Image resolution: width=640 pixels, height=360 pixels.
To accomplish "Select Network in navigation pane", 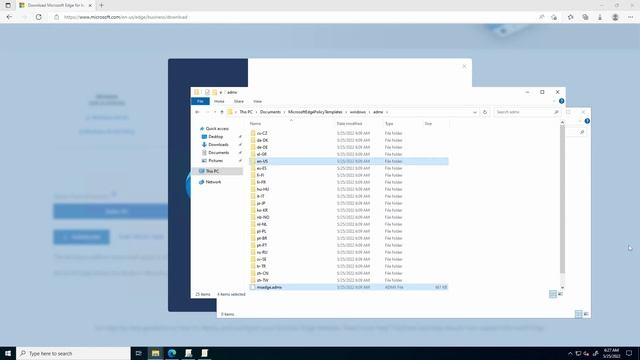I will pyautogui.click(x=213, y=182).
